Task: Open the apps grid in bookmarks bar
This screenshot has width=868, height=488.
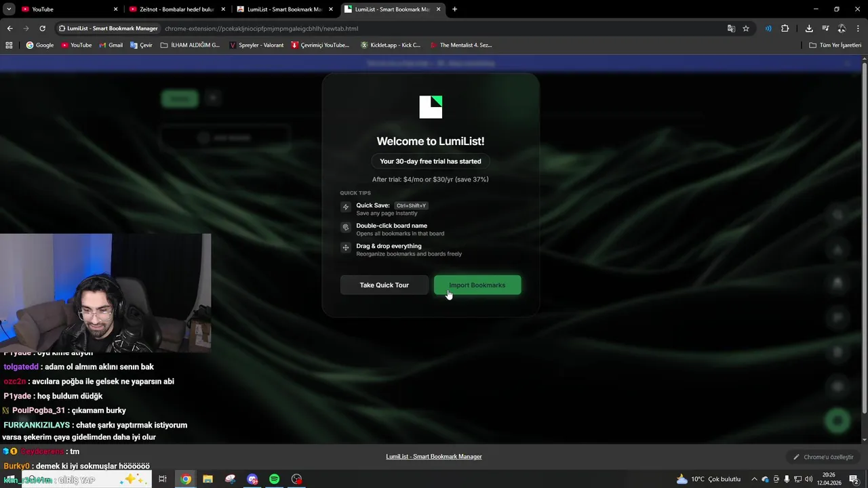Action: [9, 45]
